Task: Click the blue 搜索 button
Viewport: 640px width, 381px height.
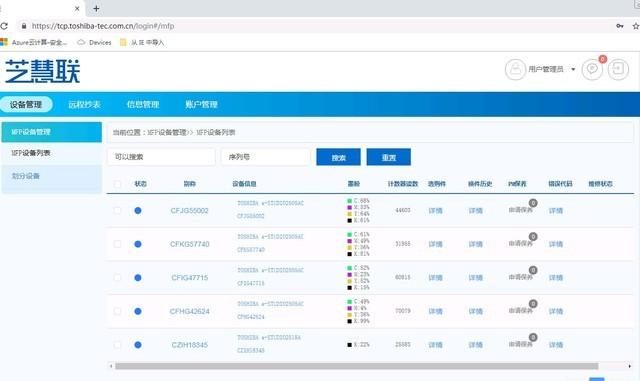Action: point(338,157)
